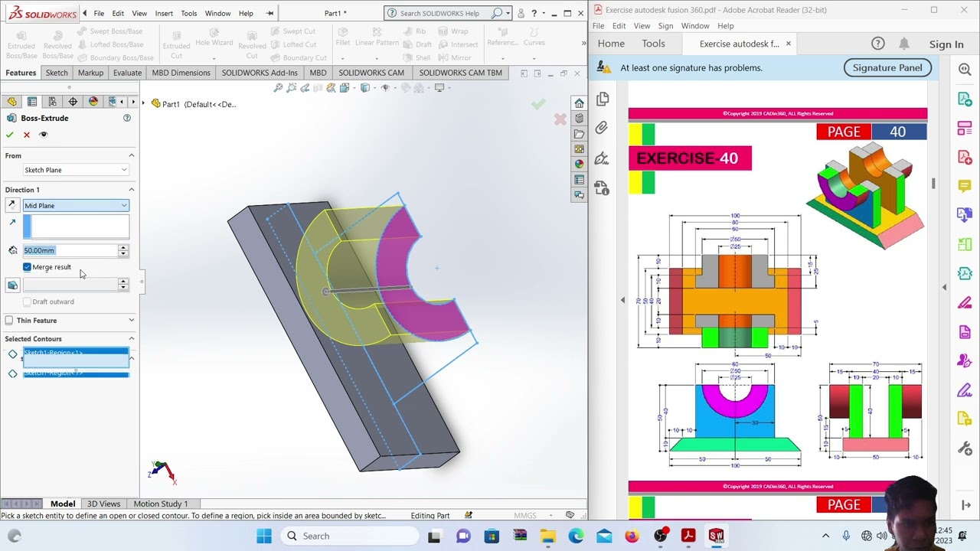980x551 pixels.
Task: Open the display style cube dropdown
Action: pyautogui.click(x=367, y=88)
